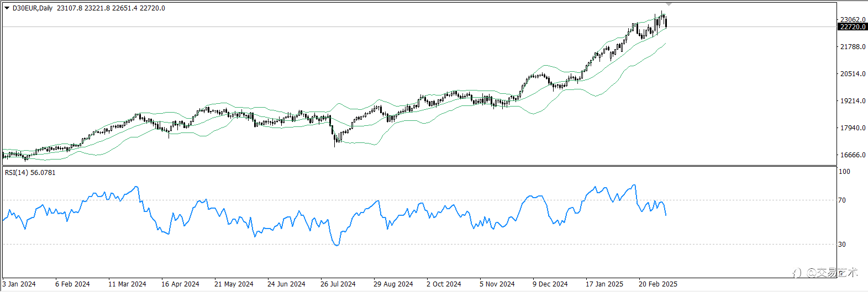Click RSI scale level 100
868x292 pixels.
pyautogui.click(x=845, y=172)
